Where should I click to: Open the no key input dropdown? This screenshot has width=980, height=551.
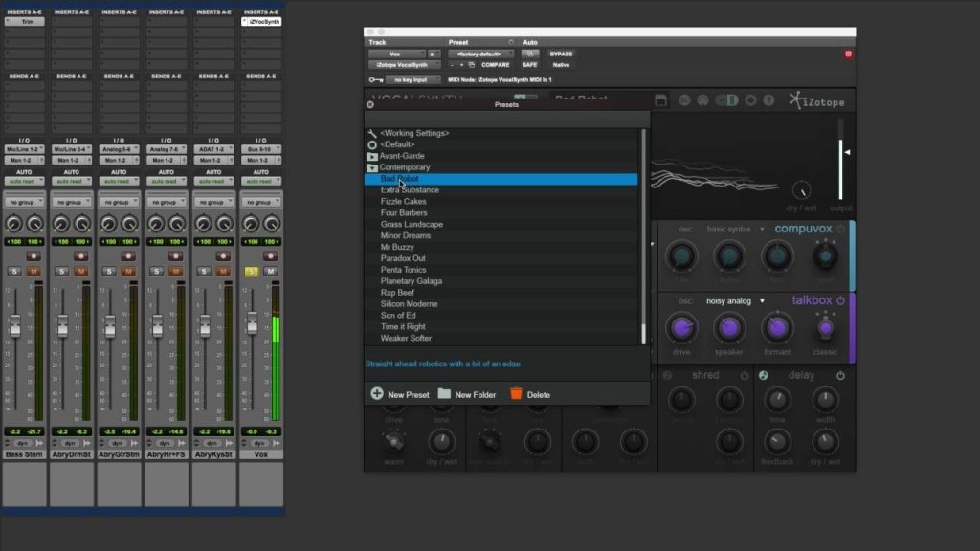412,80
